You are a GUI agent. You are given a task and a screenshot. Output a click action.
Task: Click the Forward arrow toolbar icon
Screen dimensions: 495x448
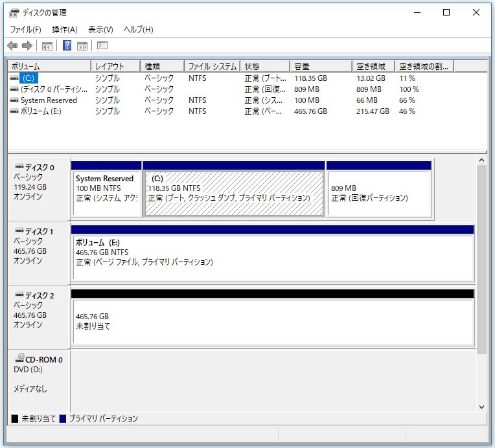click(x=27, y=46)
